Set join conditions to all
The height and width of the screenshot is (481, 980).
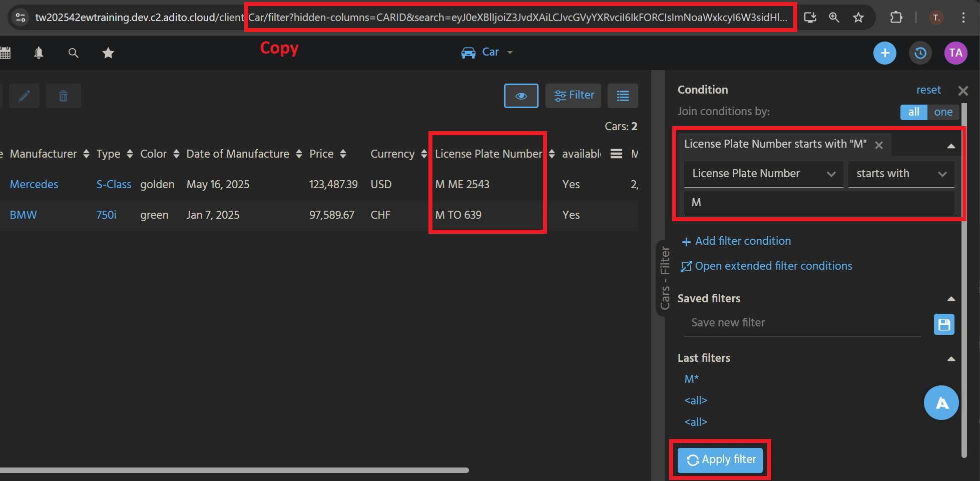[x=913, y=112]
